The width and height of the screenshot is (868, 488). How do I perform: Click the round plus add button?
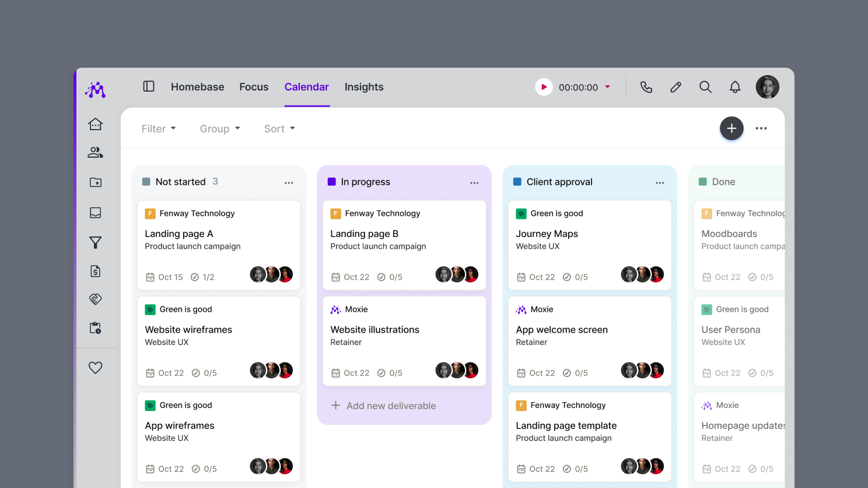click(x=731, y=128)
